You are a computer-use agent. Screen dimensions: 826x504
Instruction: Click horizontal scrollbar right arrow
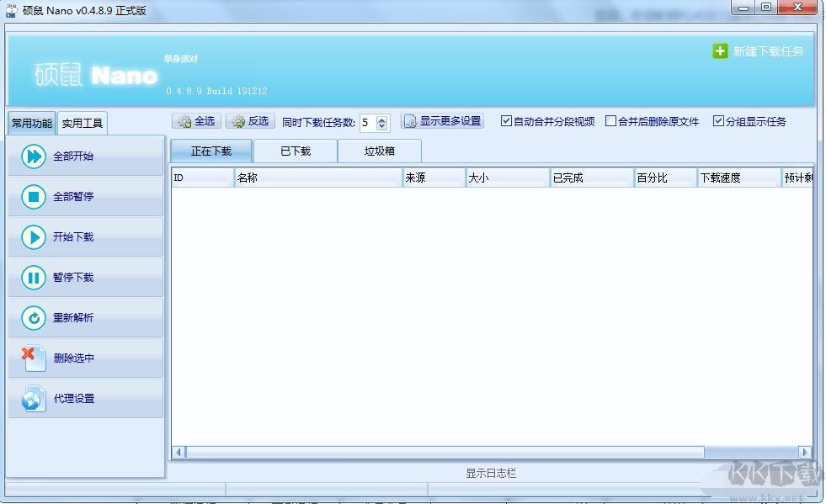click(804, 452)
